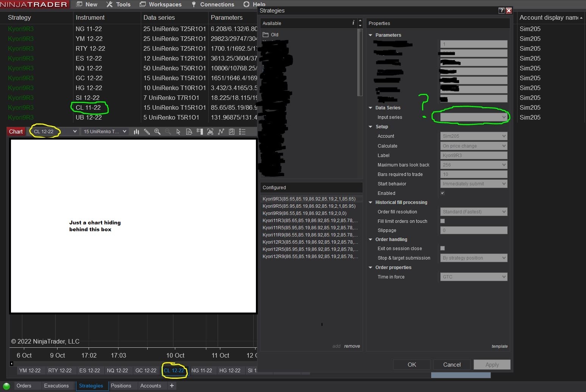Viewport: 586px width, 392px height.
Task: Open the Order fill resolution dropdown
Action: tap(474, 212)
